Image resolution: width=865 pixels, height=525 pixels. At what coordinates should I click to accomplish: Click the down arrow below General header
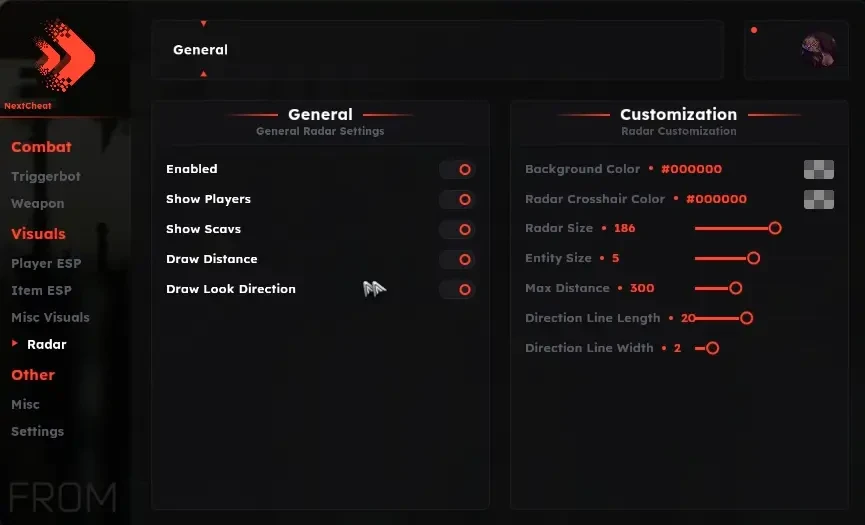point(204,73)
